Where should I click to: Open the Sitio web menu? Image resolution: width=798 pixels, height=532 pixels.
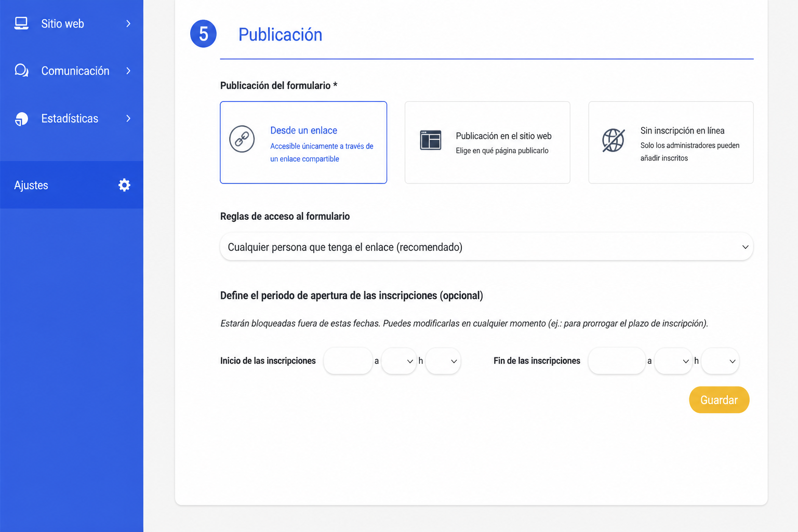[x=72, y=23]
